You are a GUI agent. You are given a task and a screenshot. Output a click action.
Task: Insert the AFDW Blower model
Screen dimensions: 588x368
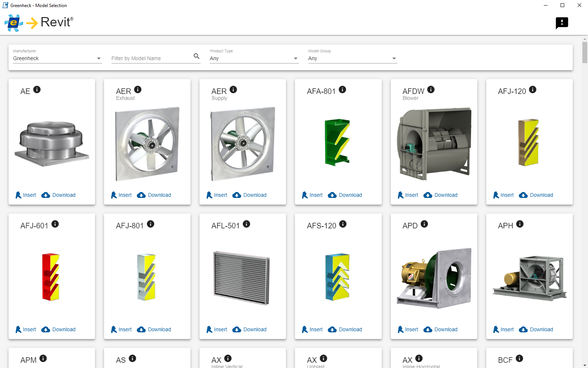pos(408,195)
